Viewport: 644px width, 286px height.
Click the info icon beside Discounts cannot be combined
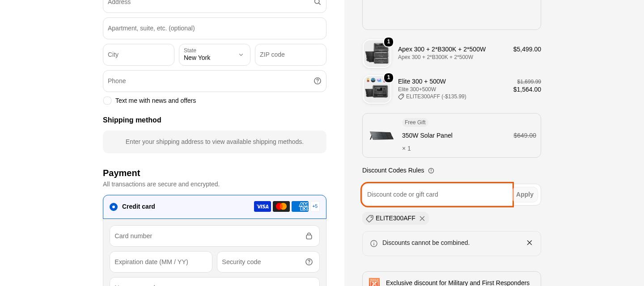pyautogui.click(x=374, y=244)
